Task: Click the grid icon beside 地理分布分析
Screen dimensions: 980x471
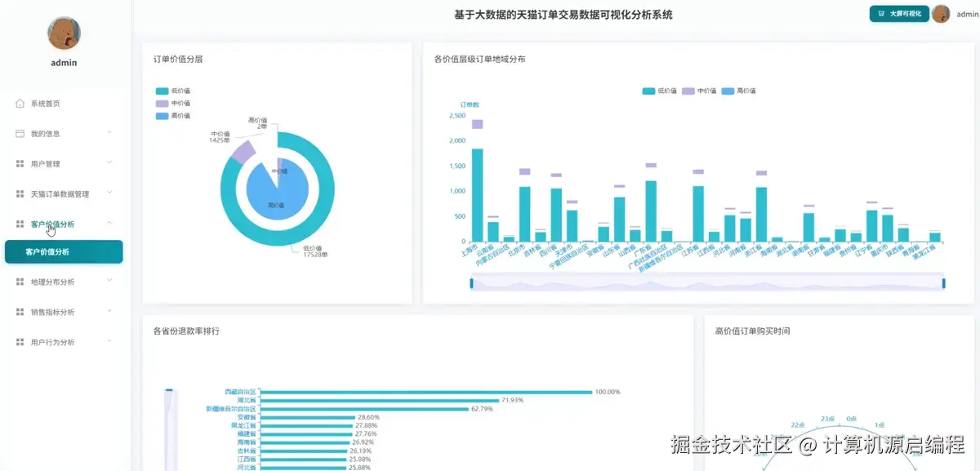Action: tap(20, 282)
